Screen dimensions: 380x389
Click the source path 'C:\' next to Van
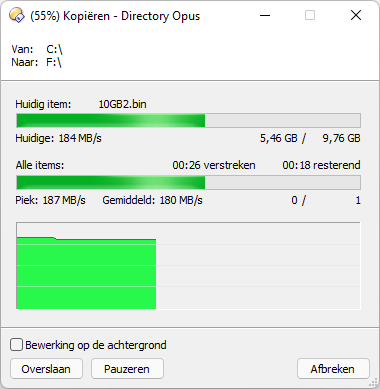(54, 49)
